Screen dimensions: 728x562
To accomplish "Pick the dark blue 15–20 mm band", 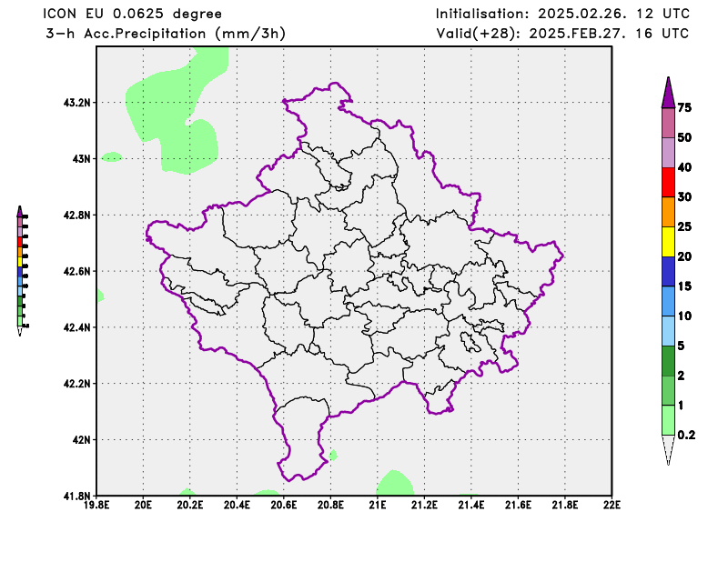I will pos(668,272).
